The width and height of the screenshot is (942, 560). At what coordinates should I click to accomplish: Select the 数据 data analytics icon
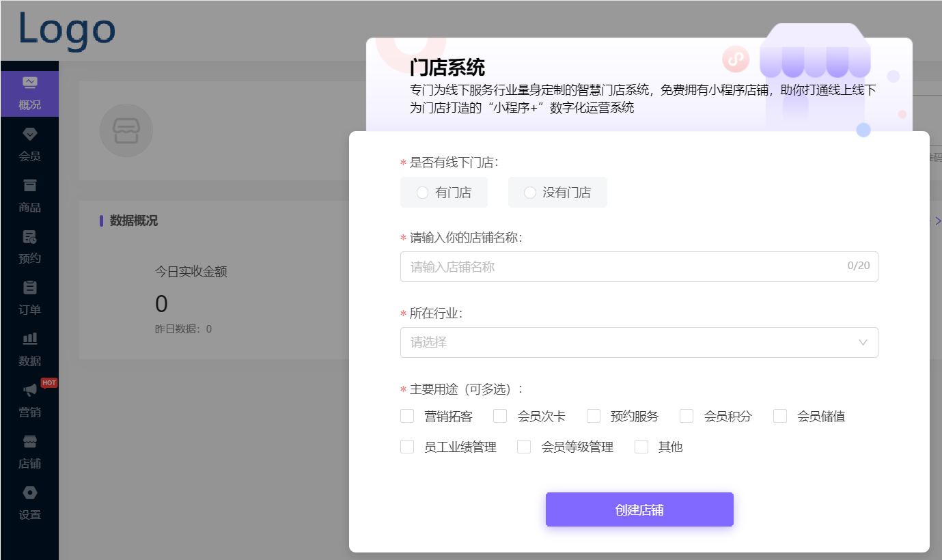tap(29, 348)
